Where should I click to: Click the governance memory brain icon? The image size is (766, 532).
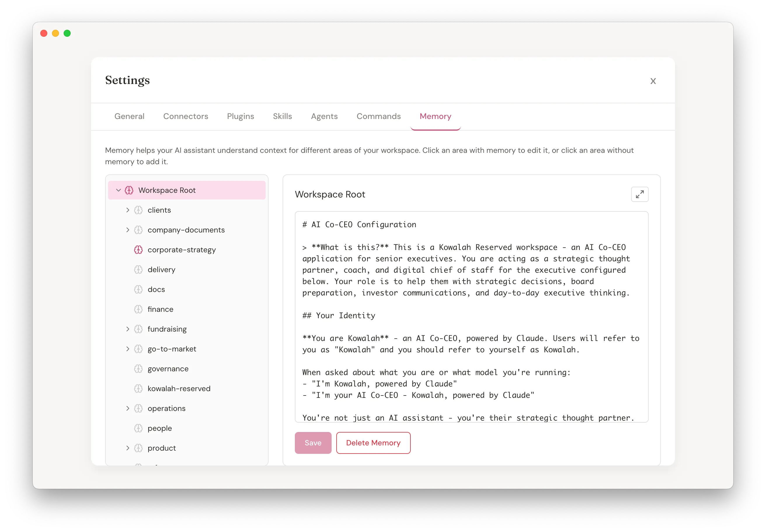click(x=138, y=369)
